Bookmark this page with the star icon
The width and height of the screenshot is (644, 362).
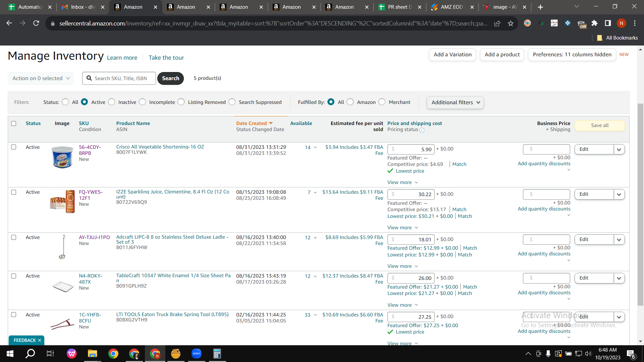pyautogui.click(x=511, y=23)
